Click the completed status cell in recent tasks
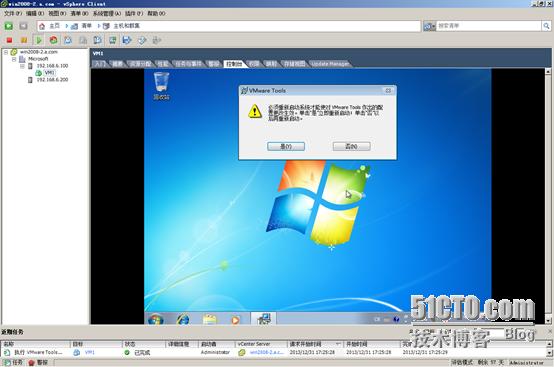Screen dimensions: 554x367 pyautogui.click(x=144, y=353)
